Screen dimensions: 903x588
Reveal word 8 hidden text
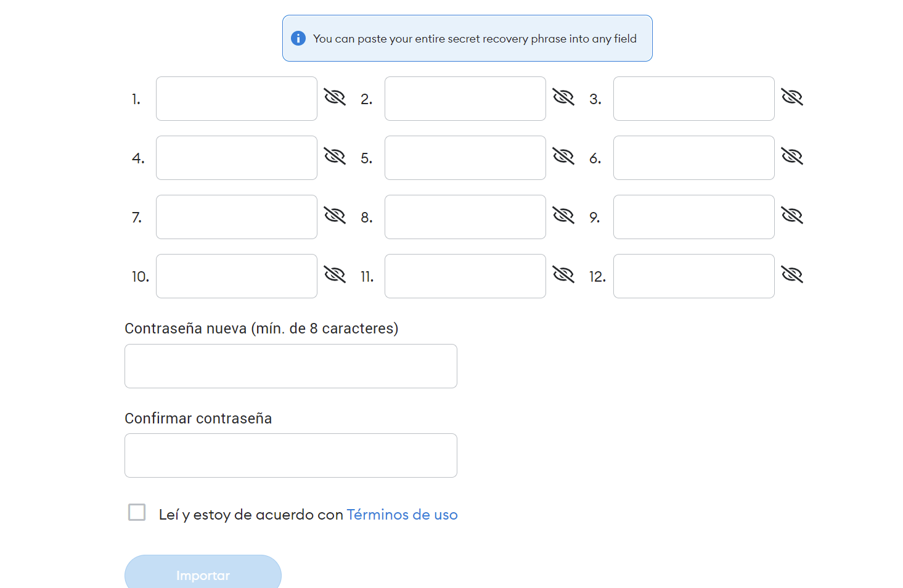click(563, 216)
